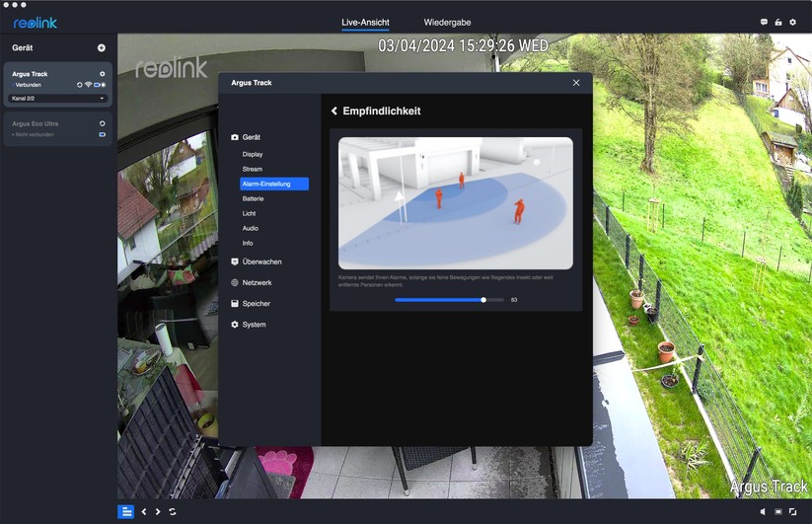Open the Kanal 2/2 channel dropdown
The image size is (812, 524).
pyautogui.click(x=58, y=99)
